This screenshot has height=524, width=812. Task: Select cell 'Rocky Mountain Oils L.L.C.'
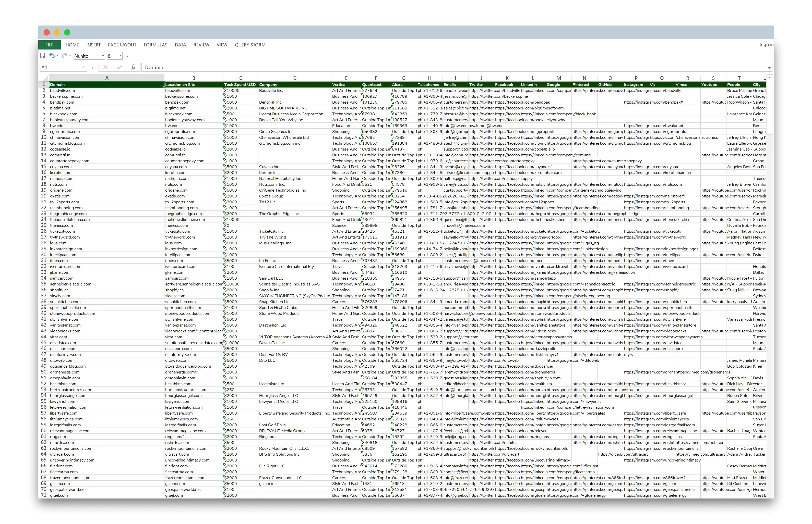click(294, 448)
